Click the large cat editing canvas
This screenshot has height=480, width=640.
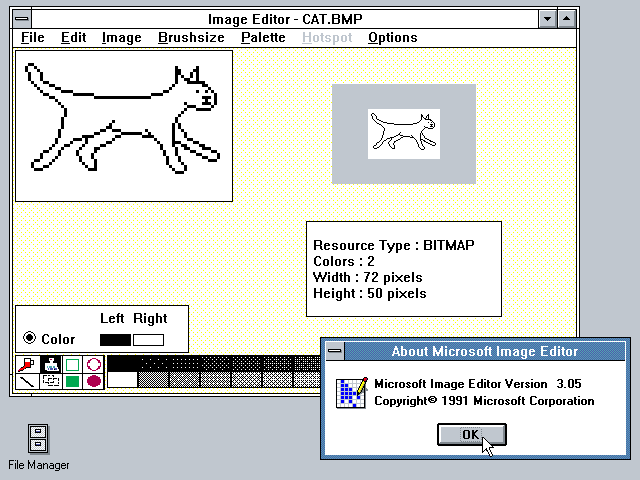tap(124, 126)
